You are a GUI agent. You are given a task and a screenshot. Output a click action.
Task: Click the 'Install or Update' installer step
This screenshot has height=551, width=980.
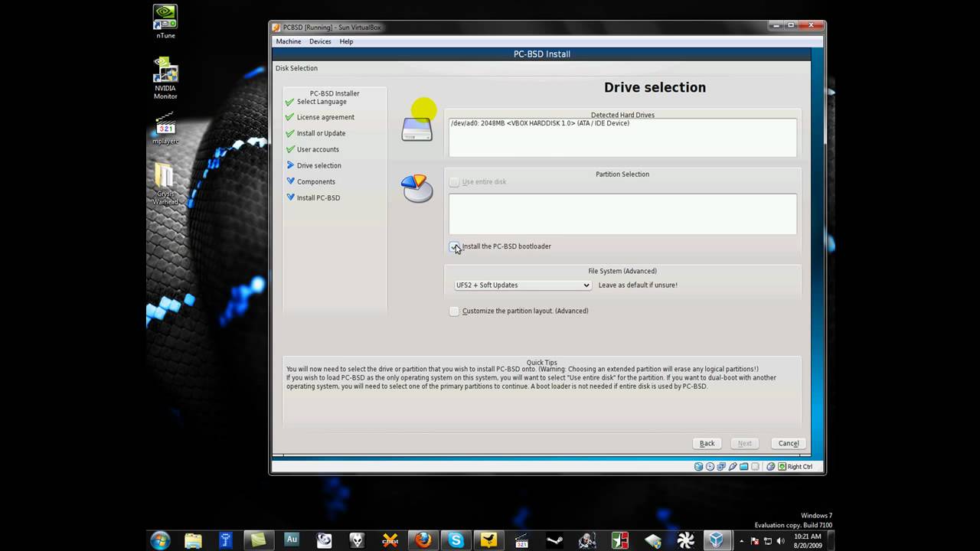(x=321, y=133)
